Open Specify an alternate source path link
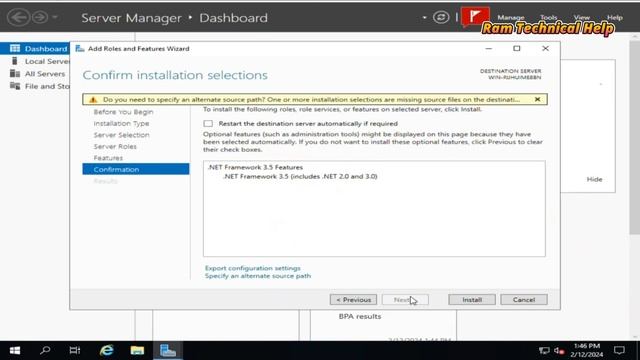The height and width of the screenshot is (360, 640). (x=258, y=276)
